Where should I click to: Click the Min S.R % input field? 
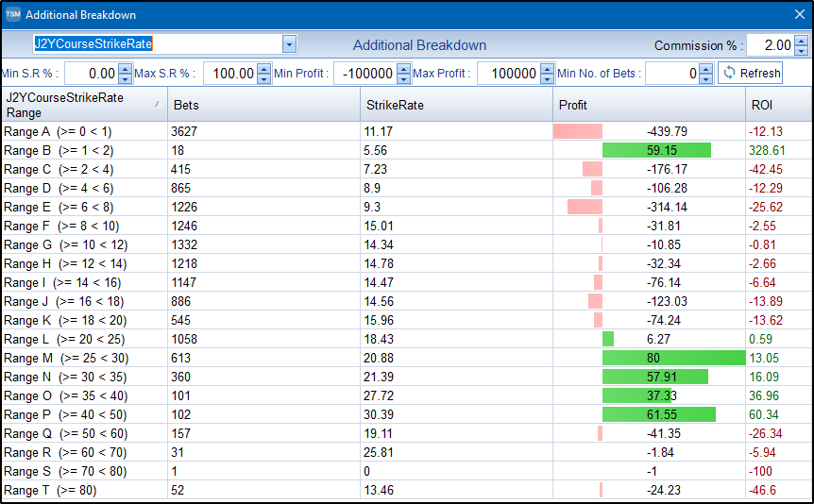tap(92, 74)
